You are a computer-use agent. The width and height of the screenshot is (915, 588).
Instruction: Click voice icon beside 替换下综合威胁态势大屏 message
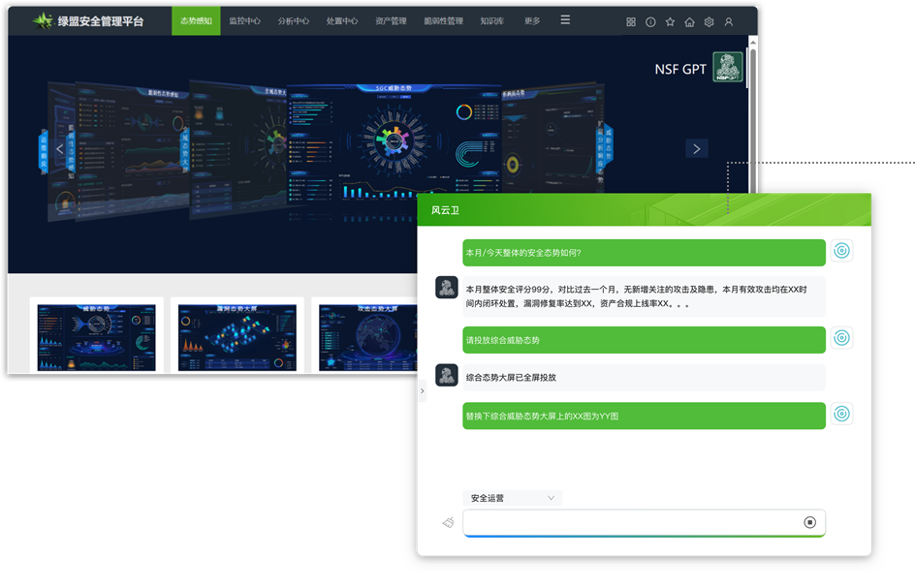point(841,414)
